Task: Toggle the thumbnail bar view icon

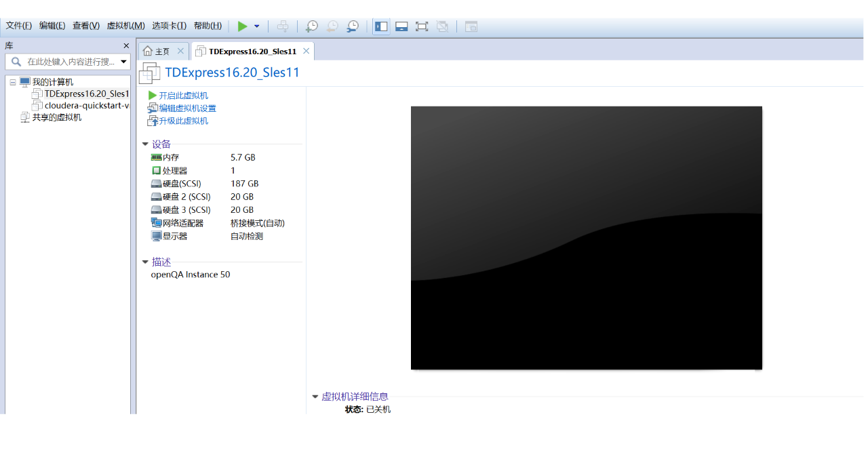Action: pyautogui.click(x=401, y=26)
